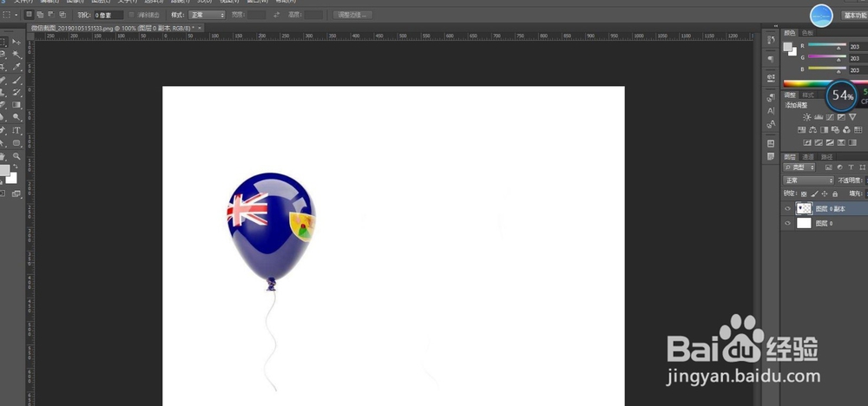Open the tool preset picker arrow
The image size is (868, 406).
[x=16, y=15]
